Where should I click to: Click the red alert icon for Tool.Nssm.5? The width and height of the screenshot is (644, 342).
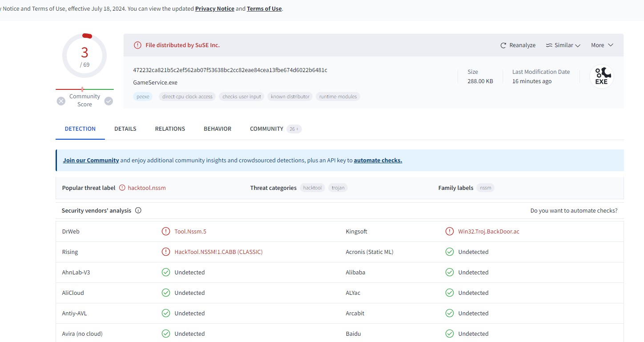[x=166, y=231]
